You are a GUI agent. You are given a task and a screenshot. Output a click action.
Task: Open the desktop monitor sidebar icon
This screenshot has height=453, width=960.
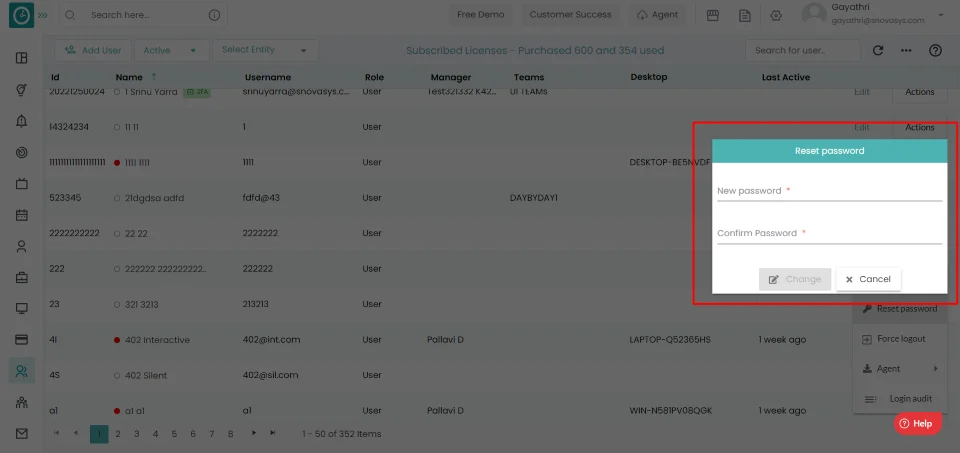[x=21, y=309]
